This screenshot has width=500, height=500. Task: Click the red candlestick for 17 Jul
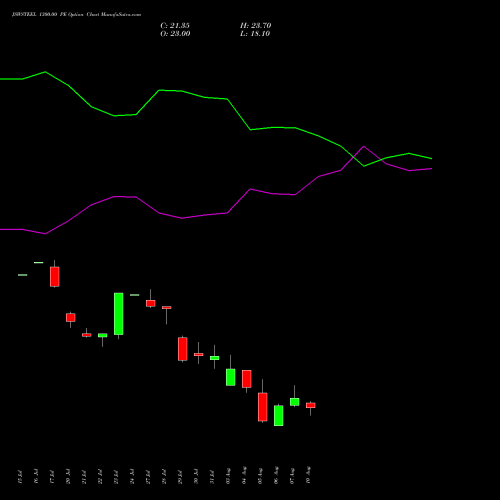tap(55, 277)
